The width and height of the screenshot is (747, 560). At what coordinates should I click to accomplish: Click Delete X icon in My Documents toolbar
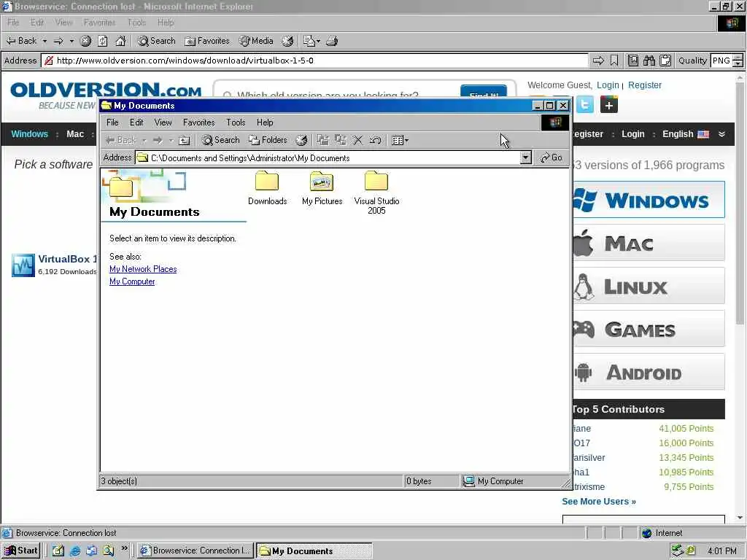(357, 140)
